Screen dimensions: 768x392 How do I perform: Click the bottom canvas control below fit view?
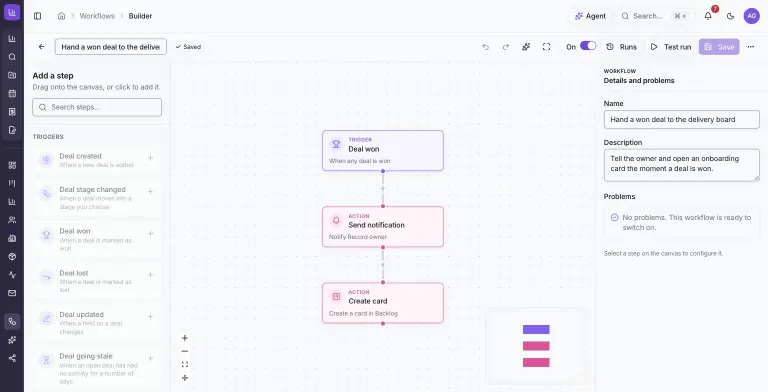(x=185, y=378)
